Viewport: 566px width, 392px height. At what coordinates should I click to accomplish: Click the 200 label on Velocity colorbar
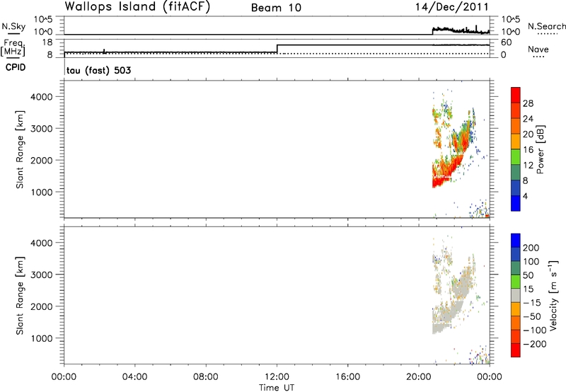click(x=531, y=248)
